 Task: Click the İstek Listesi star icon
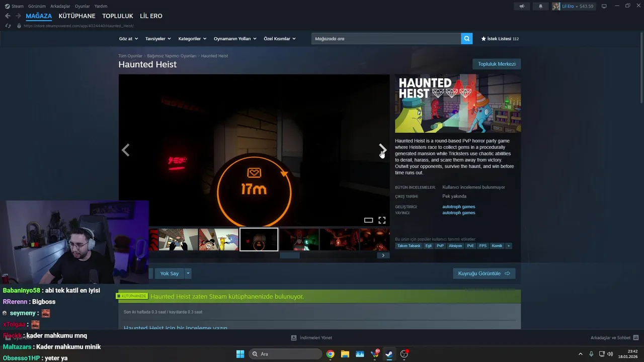484,39
